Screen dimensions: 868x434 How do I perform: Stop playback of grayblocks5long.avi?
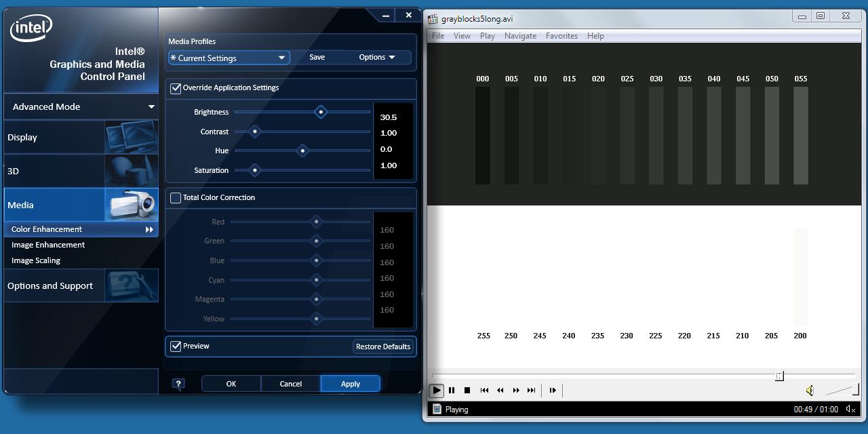tap(467, 391)
